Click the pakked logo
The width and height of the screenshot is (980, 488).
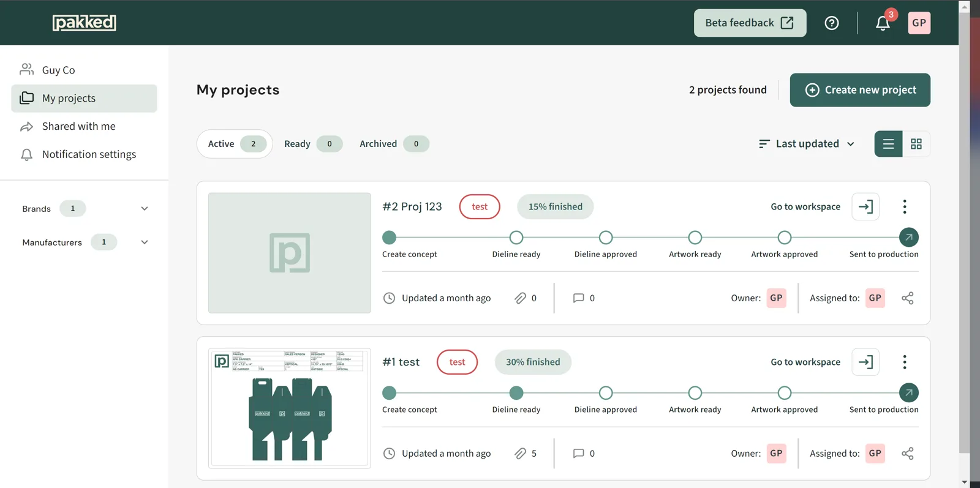85,23
